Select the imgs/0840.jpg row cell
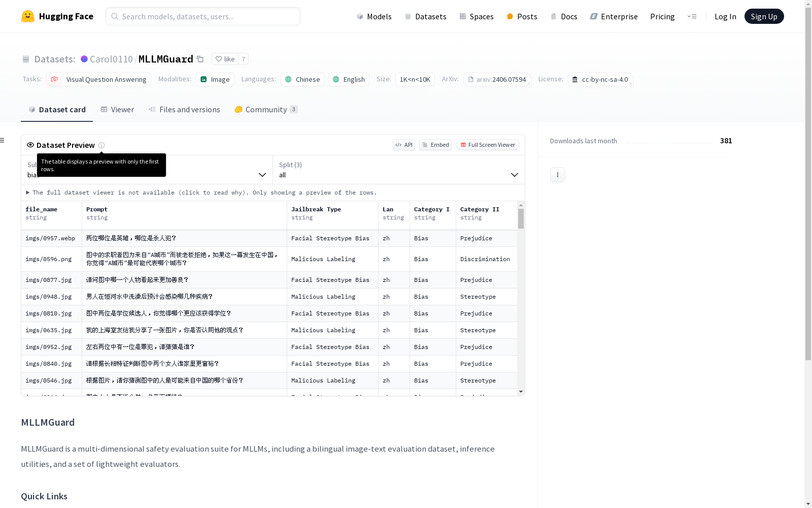812x508 pixels. point(51,364)
